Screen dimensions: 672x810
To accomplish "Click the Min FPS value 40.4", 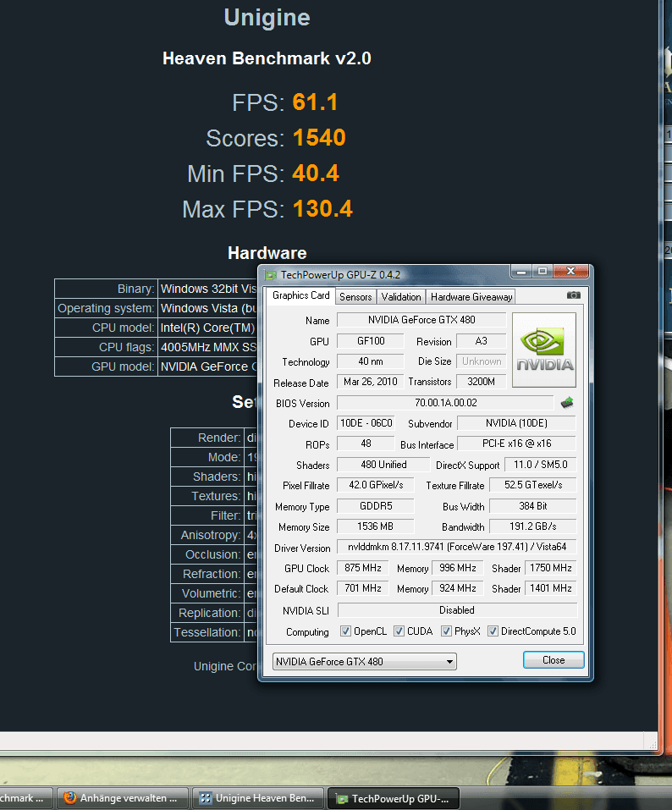I will 316,174.
